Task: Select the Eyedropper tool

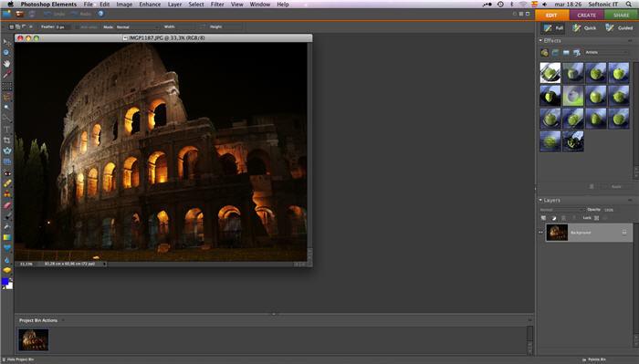Action: 7,74
